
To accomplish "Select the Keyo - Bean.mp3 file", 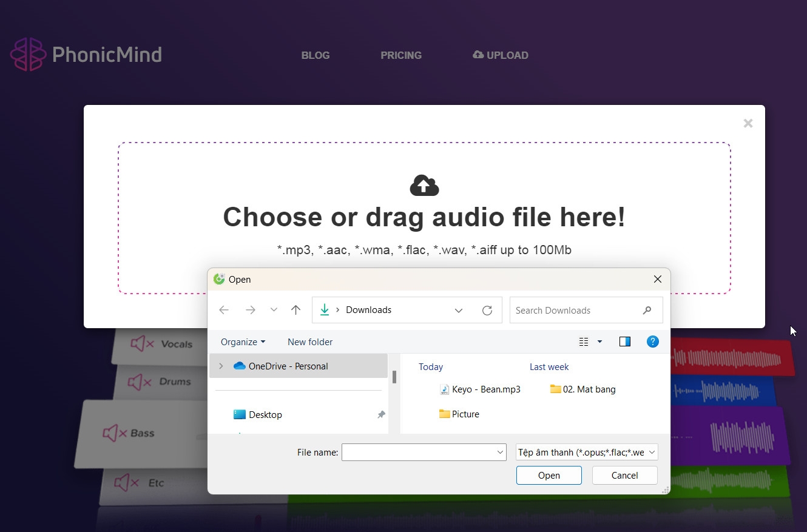I will (480, 389).
